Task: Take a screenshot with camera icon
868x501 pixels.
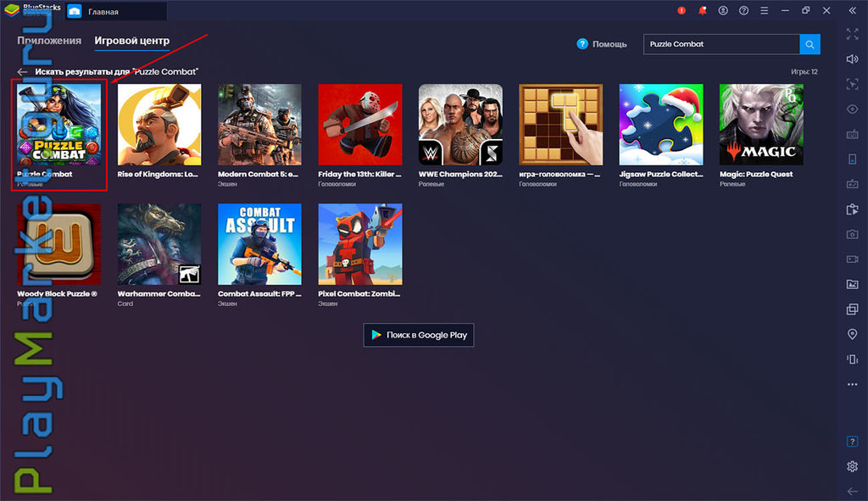Action: [853, 234]
